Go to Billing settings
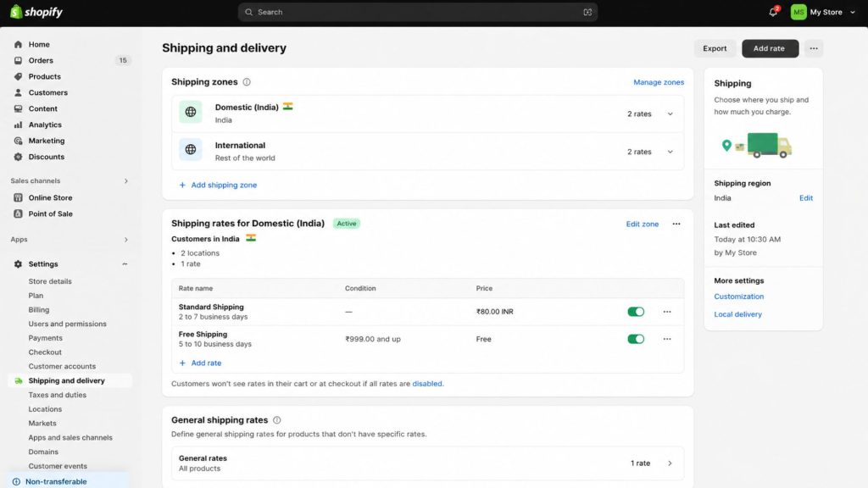The image size is (868, 488). (39, 309)
